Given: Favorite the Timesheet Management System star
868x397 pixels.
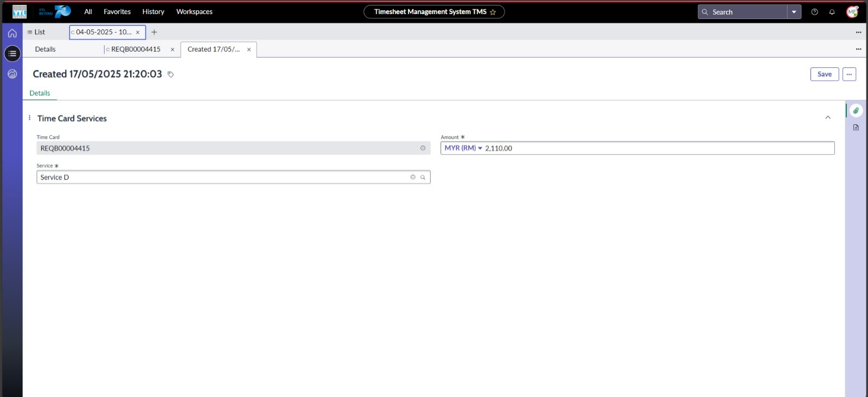Looking at the screenshot, I should tap(493, 12).
